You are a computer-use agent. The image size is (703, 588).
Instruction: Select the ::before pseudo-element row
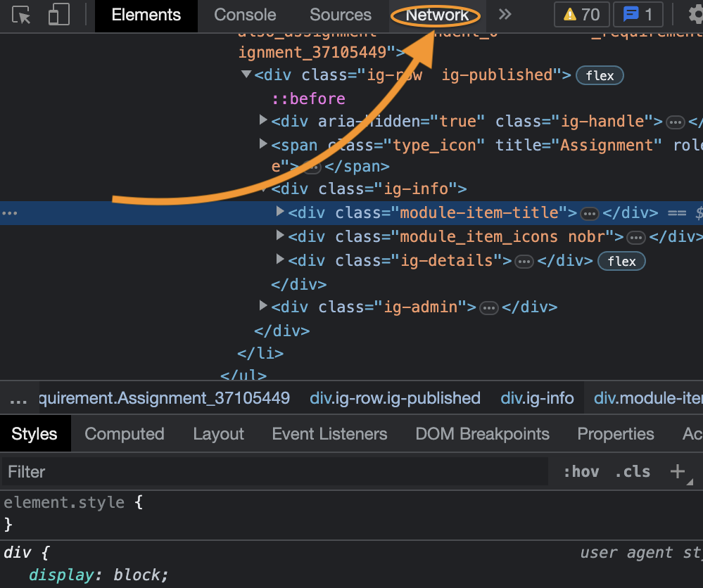click(308, 98)
